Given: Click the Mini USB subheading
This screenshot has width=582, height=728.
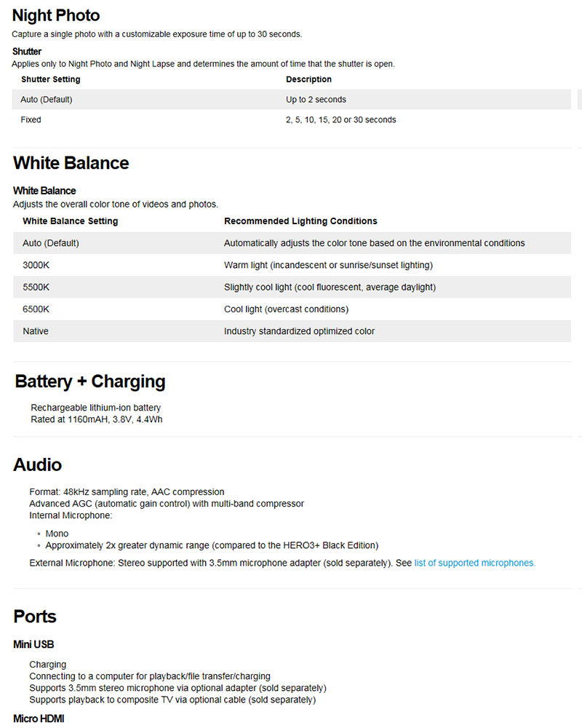Looking at the screenshot, I should point(33,644).
